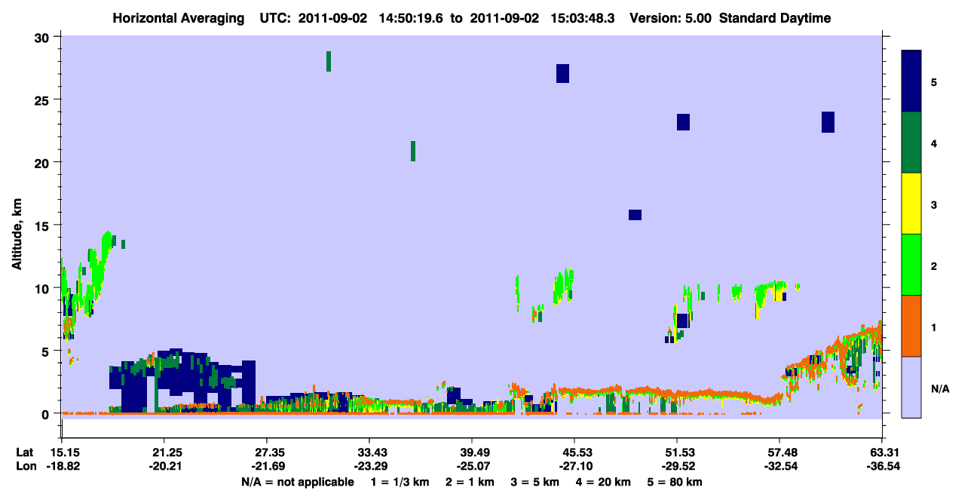The height and width of the screenshot is (503, 980).
Task: Click legend text '2 = 1 km'
Action: (470, 482)
